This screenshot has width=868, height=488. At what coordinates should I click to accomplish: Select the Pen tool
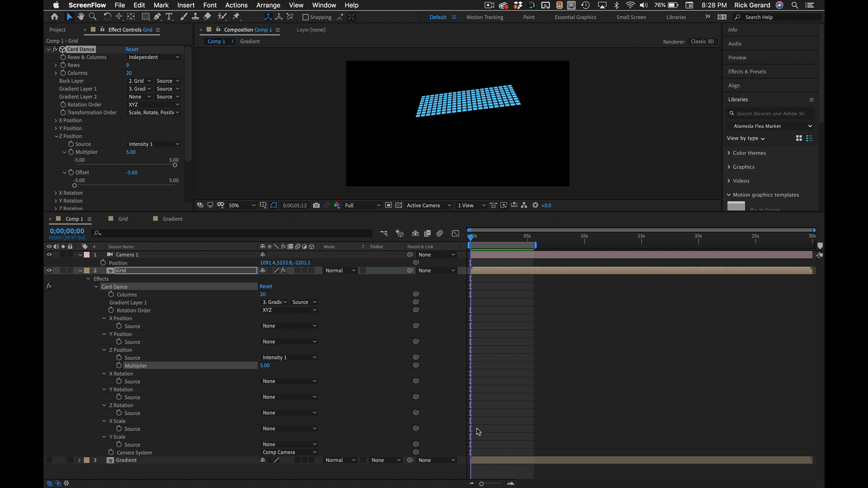pyautogui.click(x=157, y=17)
